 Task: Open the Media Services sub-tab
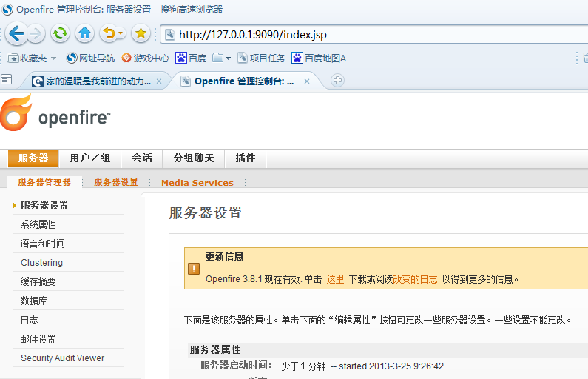pyautogui.click(x=197, y=183)
